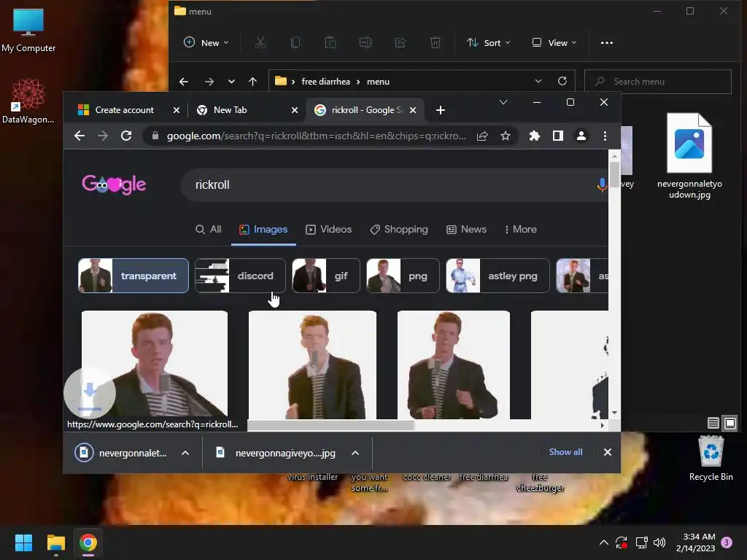
Task: Open File Explorer from the taskbar
Action: 55,542
